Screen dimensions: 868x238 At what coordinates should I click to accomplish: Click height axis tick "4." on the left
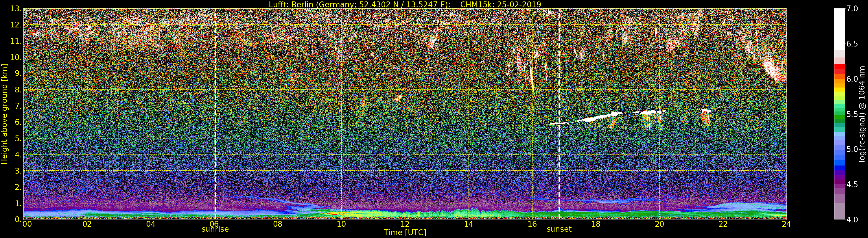19,155
